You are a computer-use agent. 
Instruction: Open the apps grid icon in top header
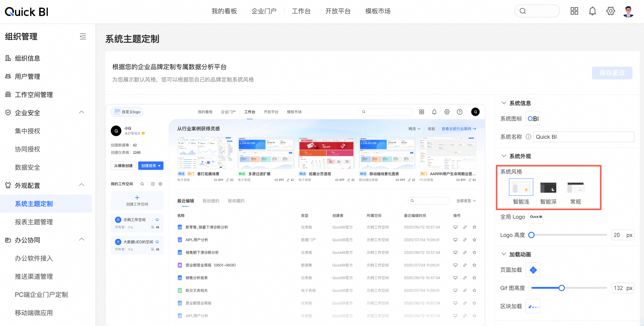click(x=574, y=11)
